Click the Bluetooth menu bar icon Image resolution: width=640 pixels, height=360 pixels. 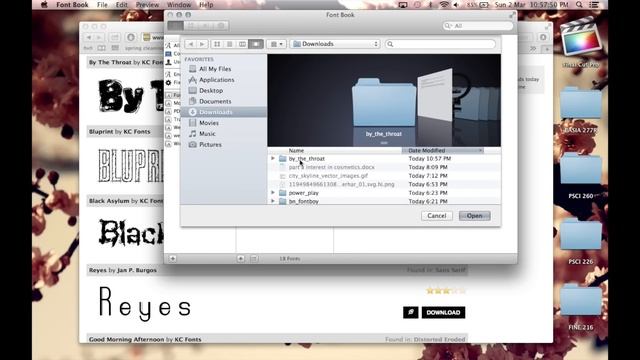click(x=430, y=5)
